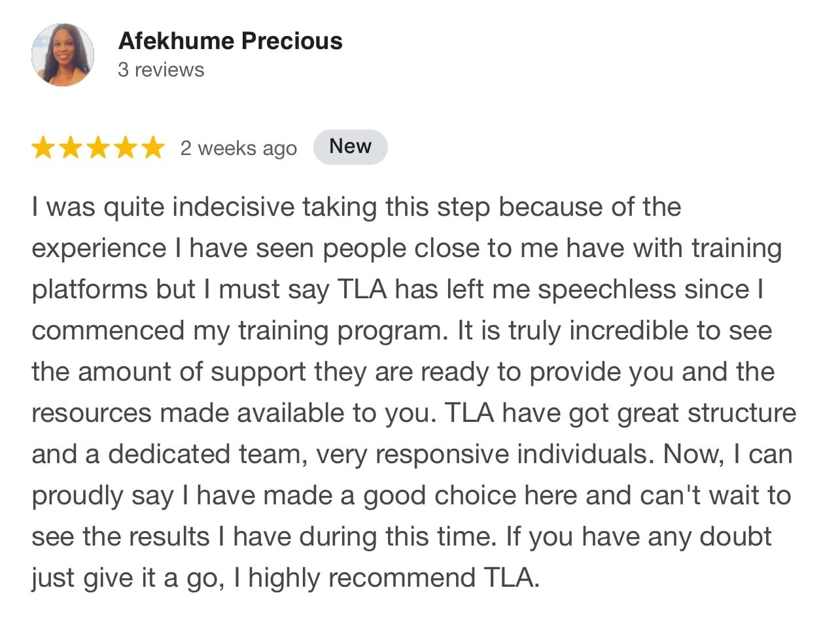Click the fifth (last) gold star
Screen dimensions: 840x626
153,148
